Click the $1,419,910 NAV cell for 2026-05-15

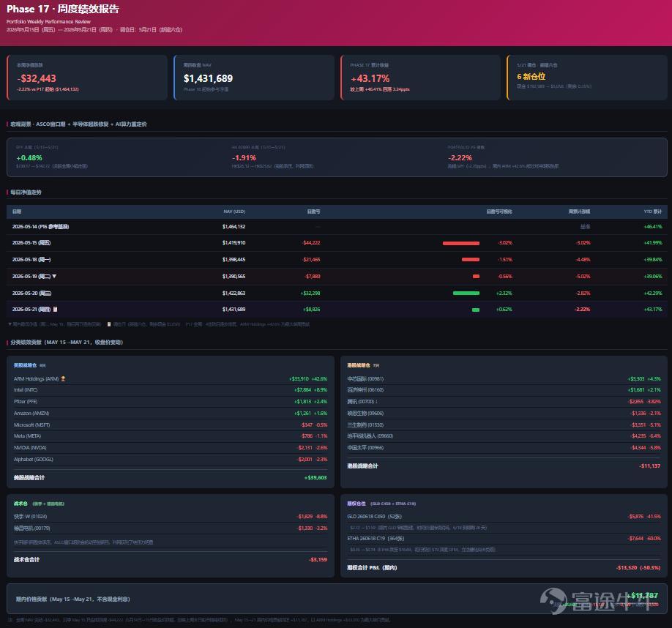(x=234, y=243)
